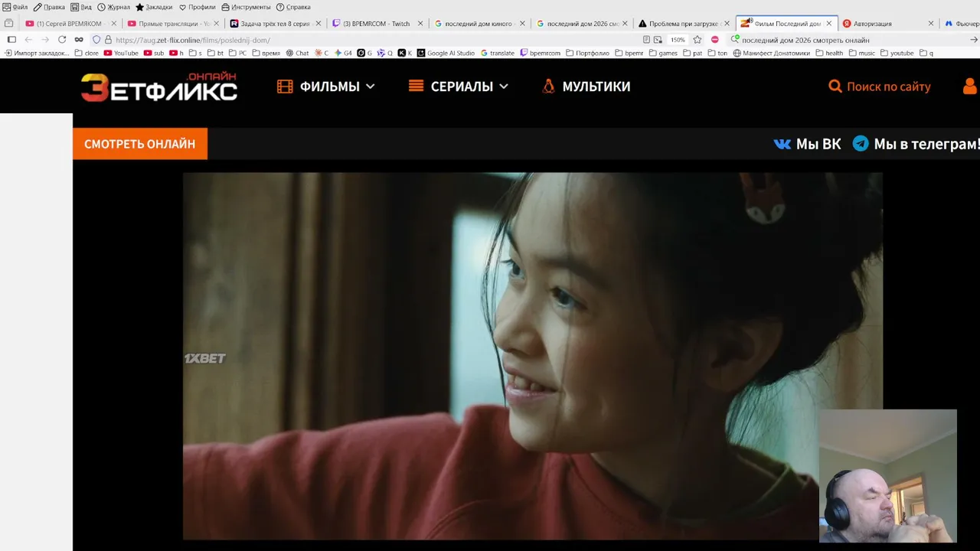The image size is (980, 551).
Task: Open the Вид menu
Action: 81,7
